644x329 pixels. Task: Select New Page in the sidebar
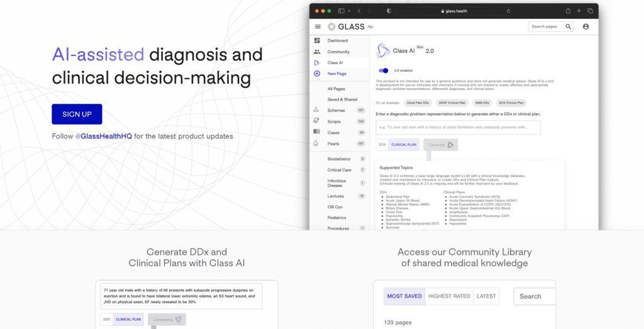point(337,74)
